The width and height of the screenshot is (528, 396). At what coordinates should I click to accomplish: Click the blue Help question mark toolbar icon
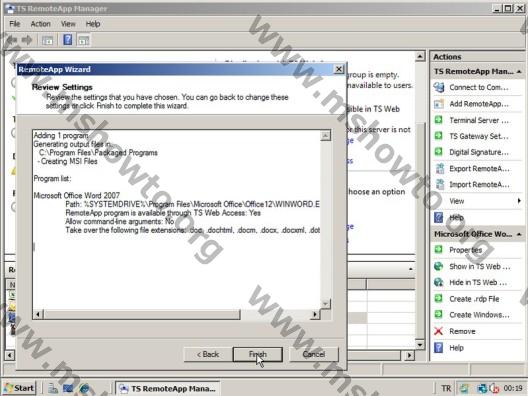click(x=68, y=40)
